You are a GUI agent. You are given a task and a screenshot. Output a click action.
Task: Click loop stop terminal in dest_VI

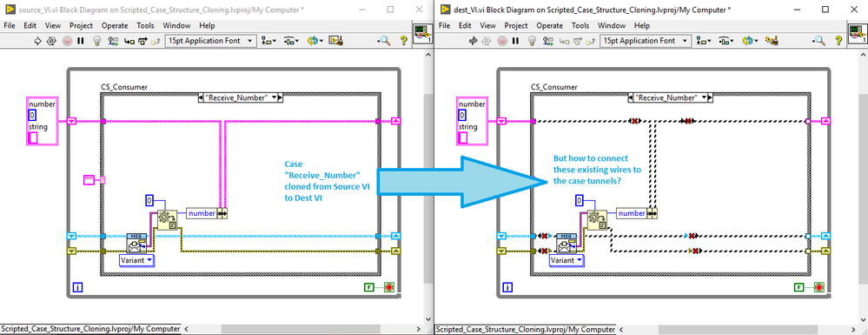[818, 287]
